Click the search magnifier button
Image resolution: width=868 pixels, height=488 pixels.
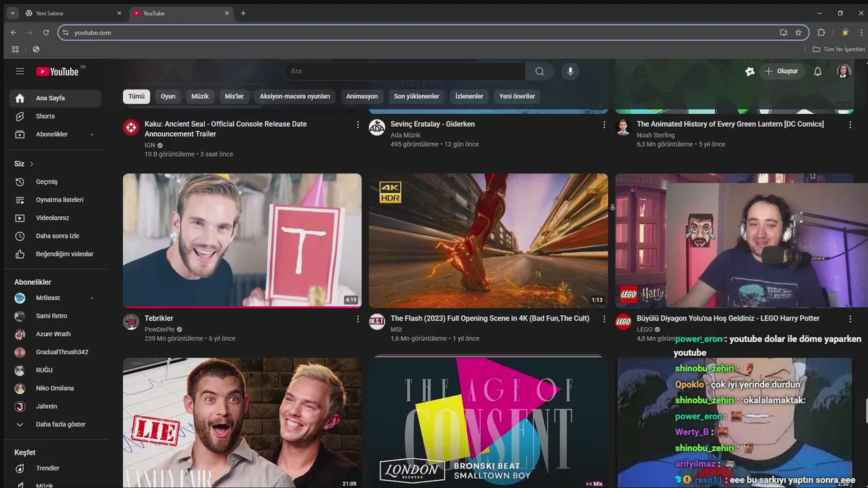[540, 71]
